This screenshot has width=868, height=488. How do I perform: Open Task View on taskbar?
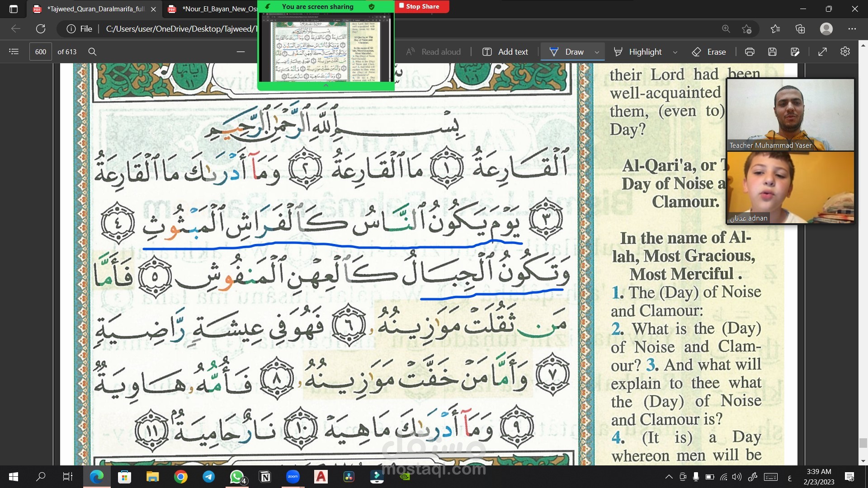pos(67,477)
